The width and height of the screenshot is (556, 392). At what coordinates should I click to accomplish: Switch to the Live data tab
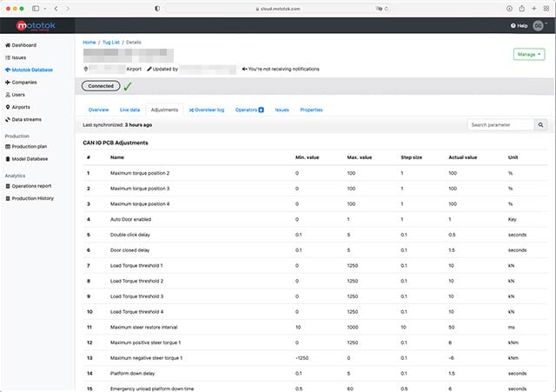click(x=129, y=110)
